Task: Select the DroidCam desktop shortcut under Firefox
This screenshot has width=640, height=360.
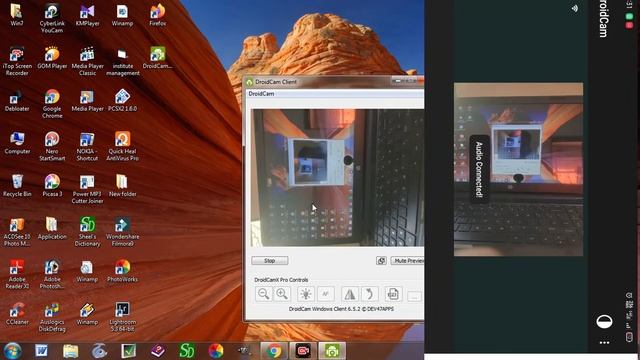Action: coord(158,58)
